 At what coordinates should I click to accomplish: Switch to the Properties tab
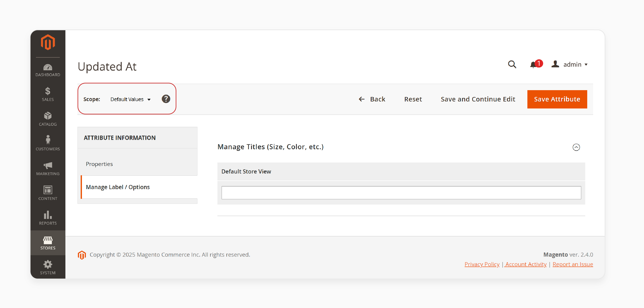(x=137, y=164)
